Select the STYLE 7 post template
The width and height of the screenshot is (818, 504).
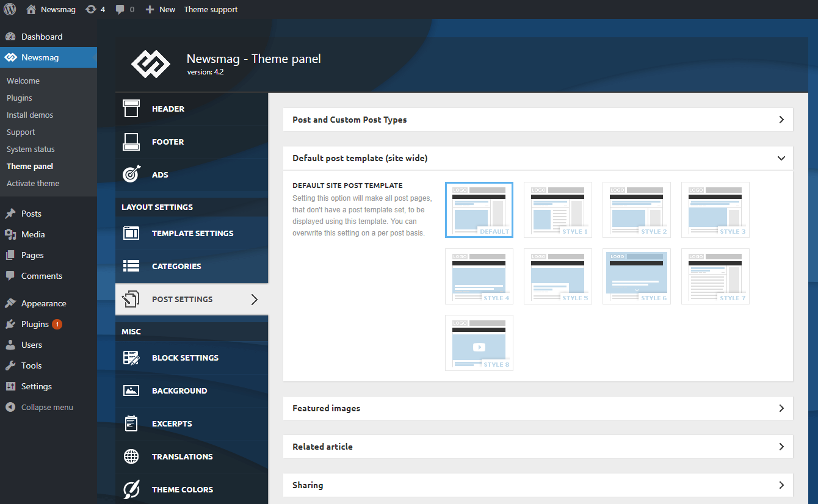(x=715, y=276)
